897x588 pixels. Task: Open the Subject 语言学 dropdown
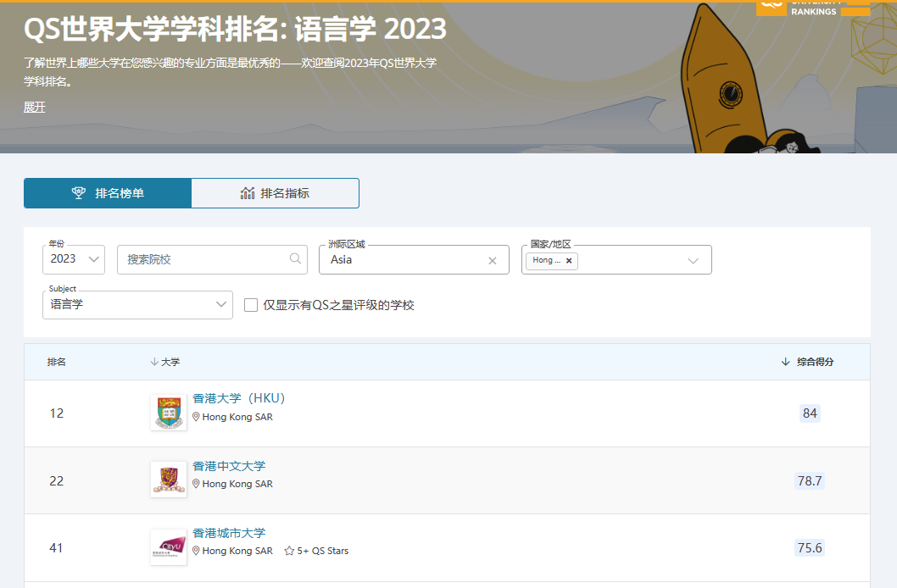tap(138, 304)
